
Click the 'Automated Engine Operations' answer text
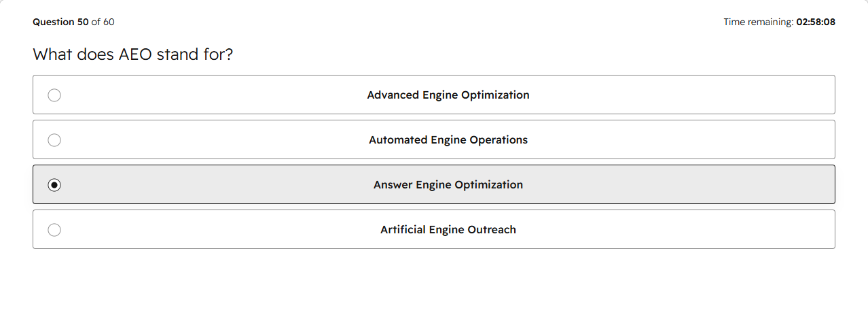click(448, 140)
